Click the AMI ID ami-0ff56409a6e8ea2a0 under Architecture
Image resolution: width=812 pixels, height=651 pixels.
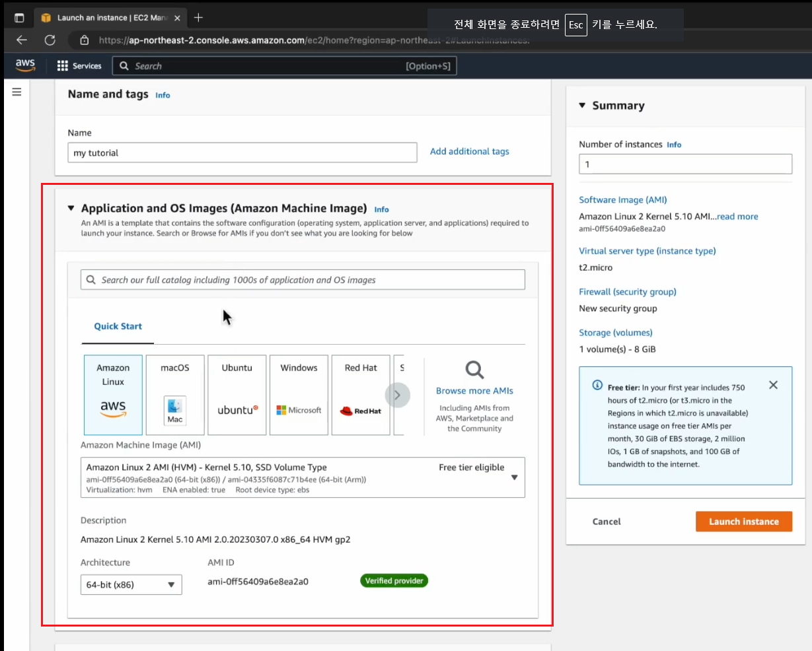click(x=258, y=582)
